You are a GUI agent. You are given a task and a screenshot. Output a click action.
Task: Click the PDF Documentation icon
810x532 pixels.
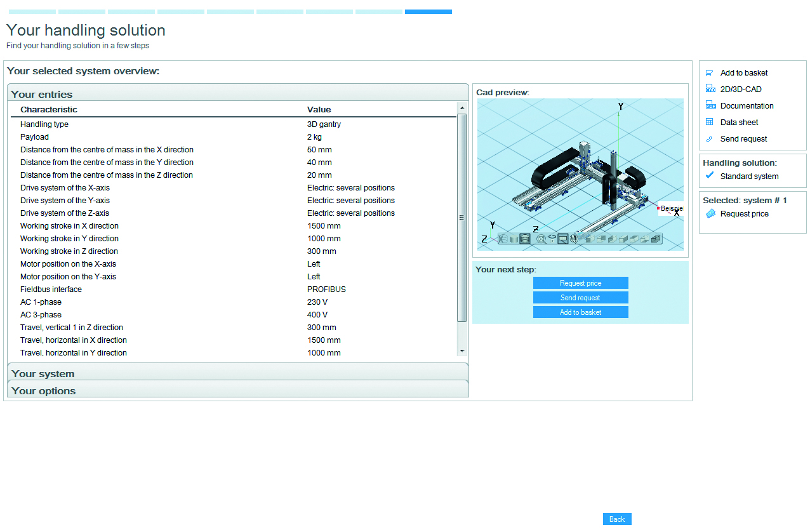click(710, 106)
